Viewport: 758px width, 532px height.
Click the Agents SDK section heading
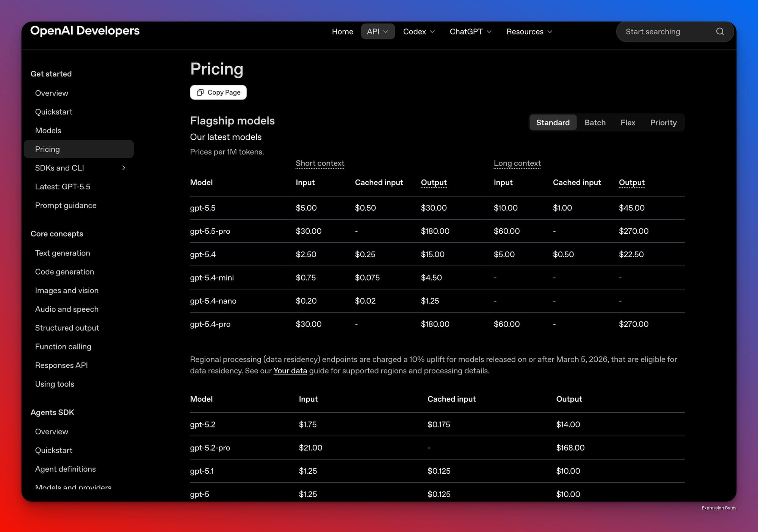point(52,412)
